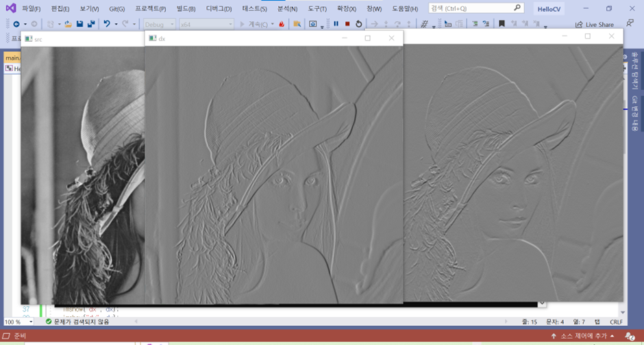Click the show threads in source icon
Screen dimensions: 644x345
(424, 24)
